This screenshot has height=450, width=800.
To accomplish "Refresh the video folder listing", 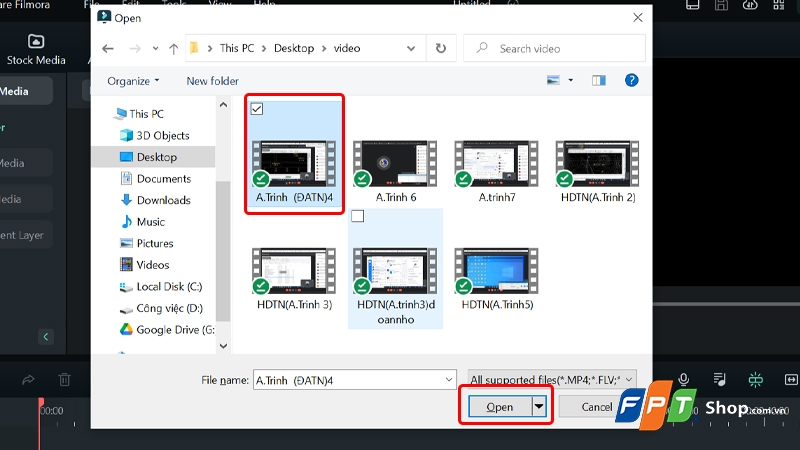I will point(441,48).
